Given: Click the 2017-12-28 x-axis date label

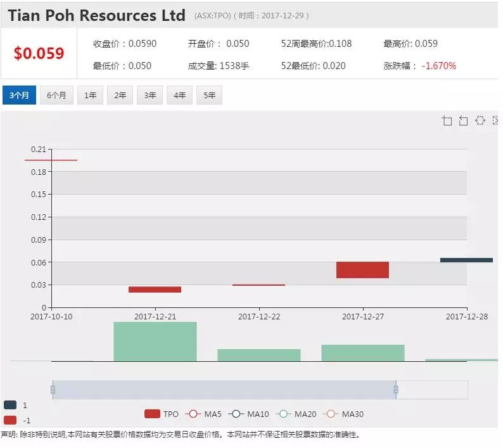Looking at the screenshot, I should tap(467, 316).
